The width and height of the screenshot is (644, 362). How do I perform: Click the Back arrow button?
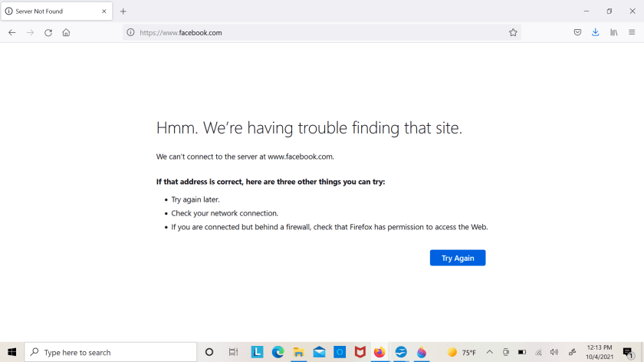point(11,33)
